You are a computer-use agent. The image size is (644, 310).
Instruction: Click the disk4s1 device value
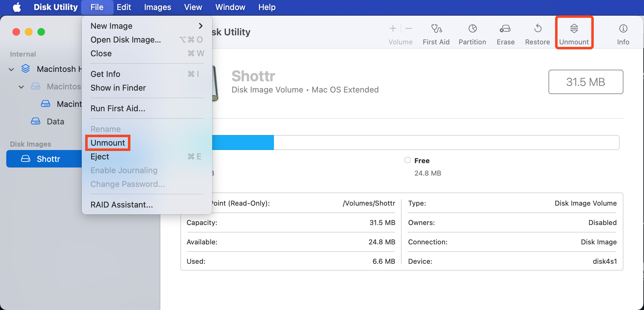click(x=605, y=261)
